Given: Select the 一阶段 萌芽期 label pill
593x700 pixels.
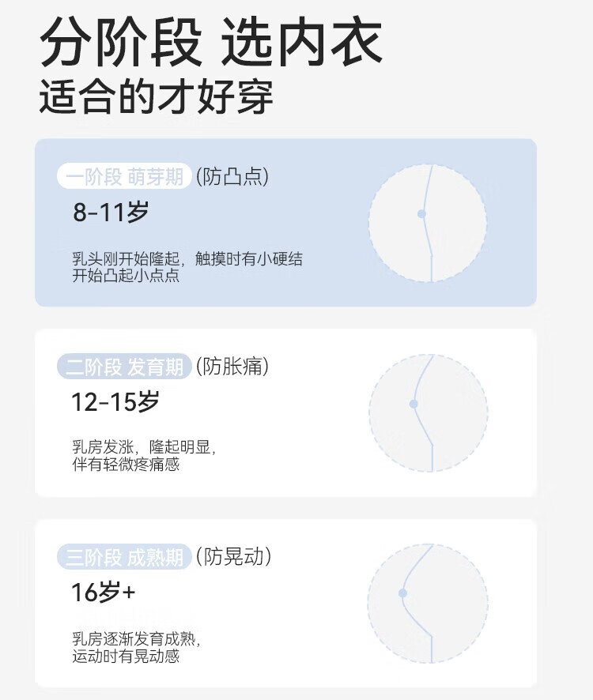Looking at the screenshot, I should [124, 176].
